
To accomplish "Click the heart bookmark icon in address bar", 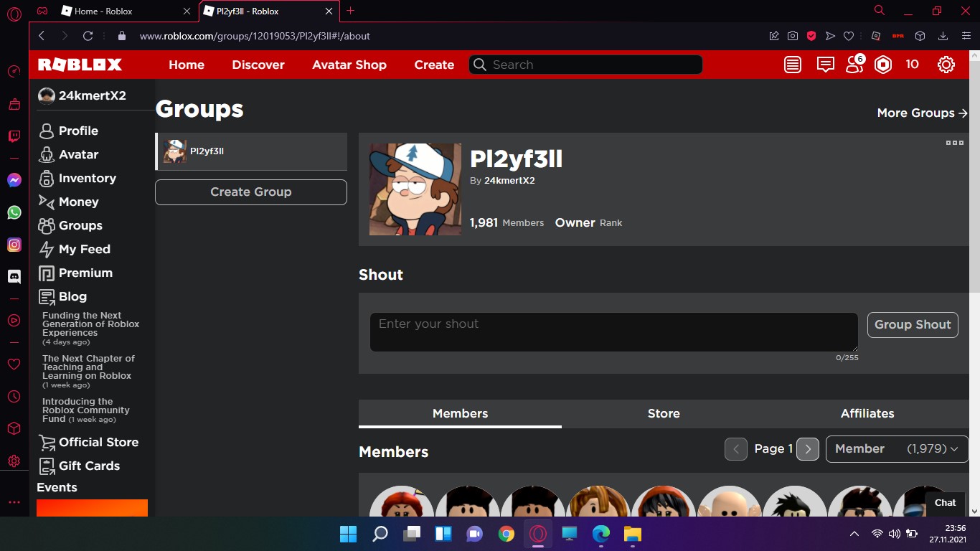I will point(849,36).
